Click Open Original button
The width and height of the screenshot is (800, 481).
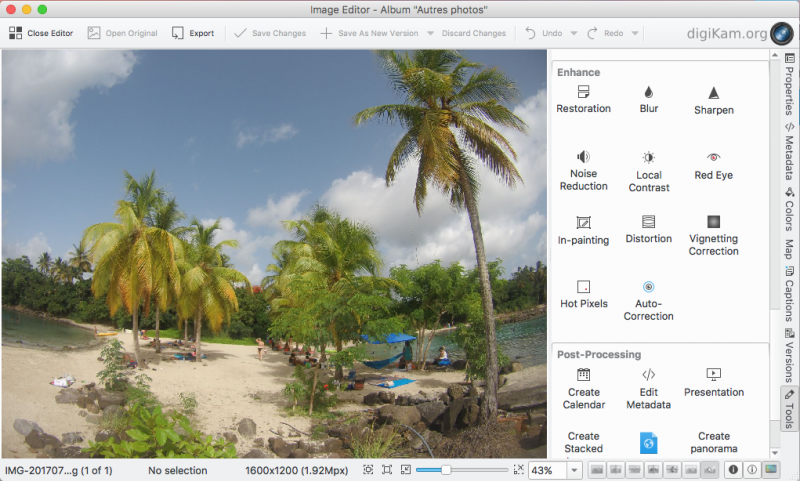[122, 33]
